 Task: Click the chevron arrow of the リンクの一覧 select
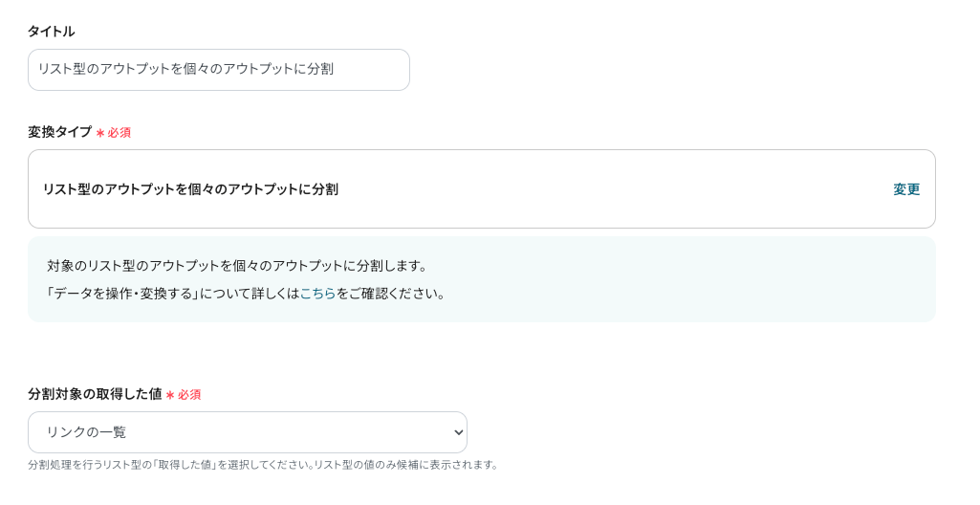tap(458, 433)
